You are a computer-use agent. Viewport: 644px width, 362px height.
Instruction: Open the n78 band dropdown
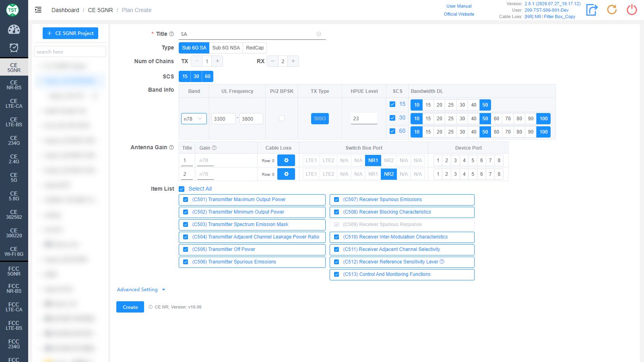tap(194, 119)
